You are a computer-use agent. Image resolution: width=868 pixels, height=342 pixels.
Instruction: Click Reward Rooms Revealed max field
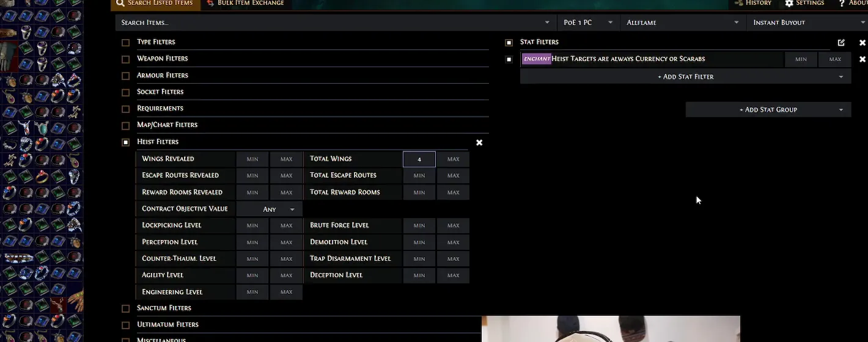click(286, 192)
